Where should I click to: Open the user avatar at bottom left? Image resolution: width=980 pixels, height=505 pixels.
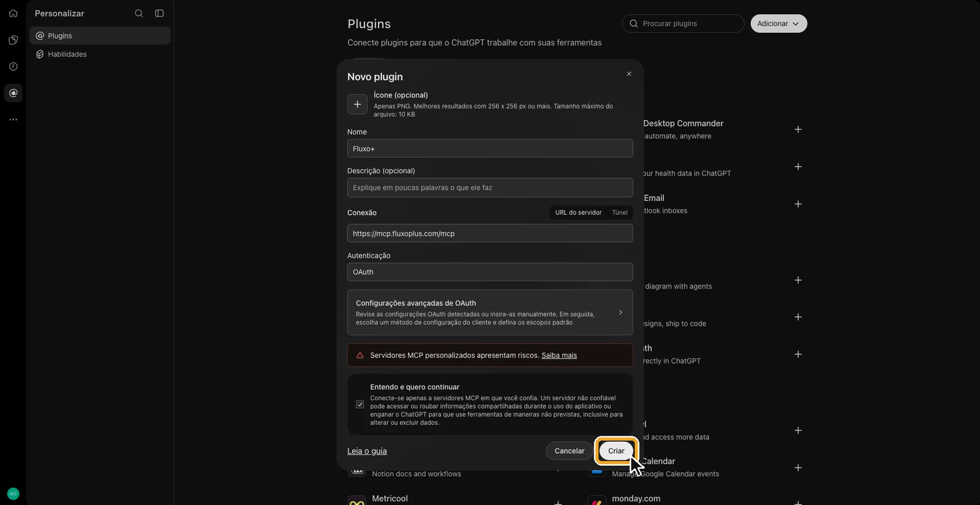(x=13, y=493)
